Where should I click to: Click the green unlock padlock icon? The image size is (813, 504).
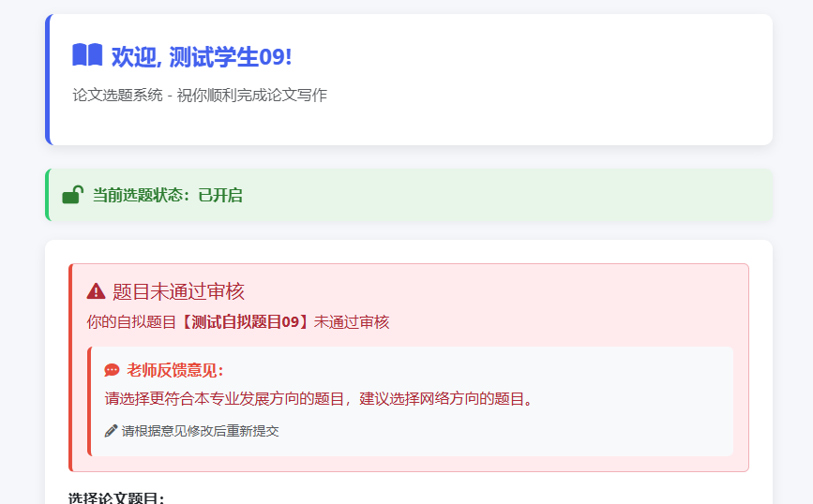(x=72, y=195)
